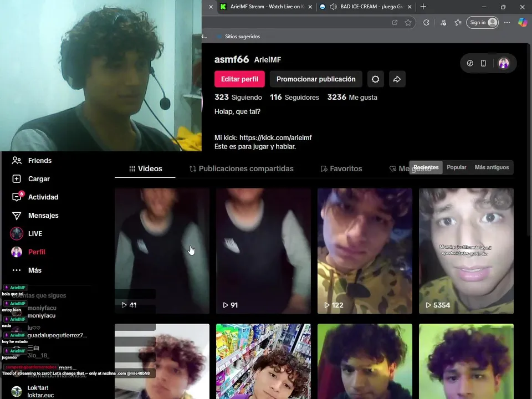This screenshot has width=532, height=399.
Task: Open the Friends sidebar item
Action: point(32,161)
